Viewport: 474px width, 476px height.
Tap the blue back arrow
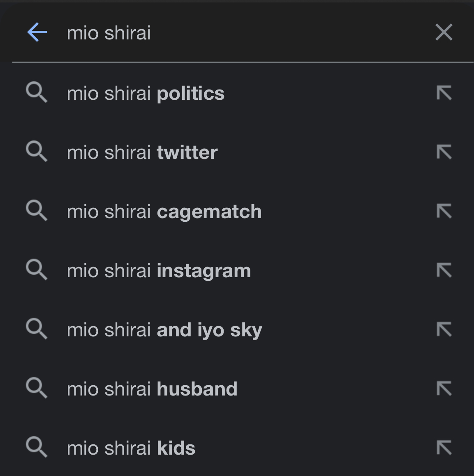(x=37, y=32)
